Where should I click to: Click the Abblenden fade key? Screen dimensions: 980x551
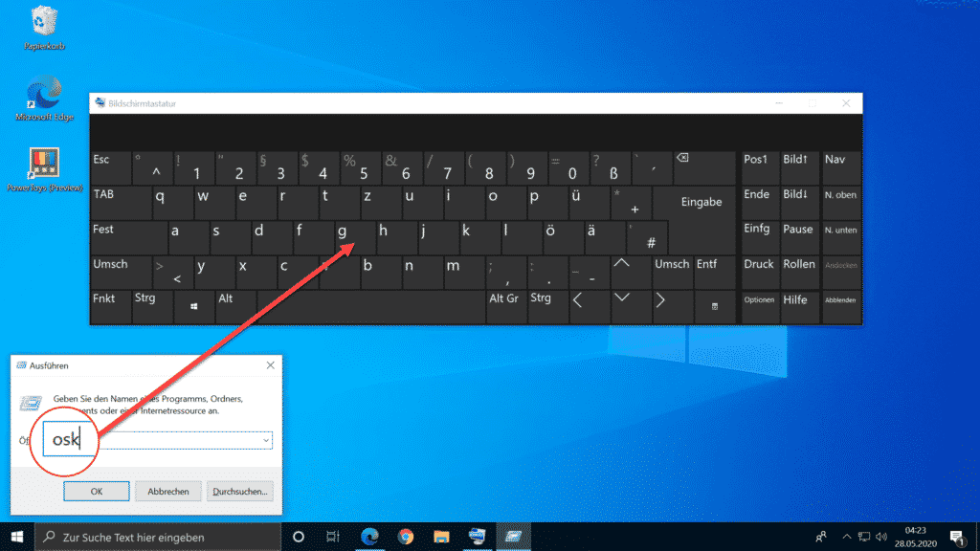tap(840, 306)
